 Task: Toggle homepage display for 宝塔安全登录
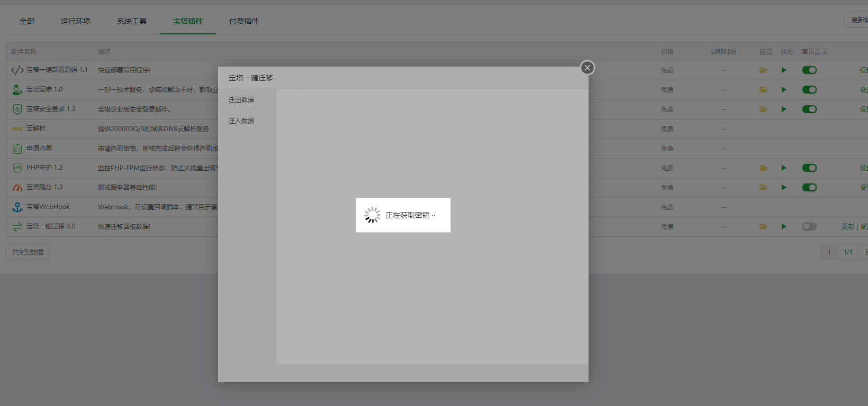[x=809, y=109]
